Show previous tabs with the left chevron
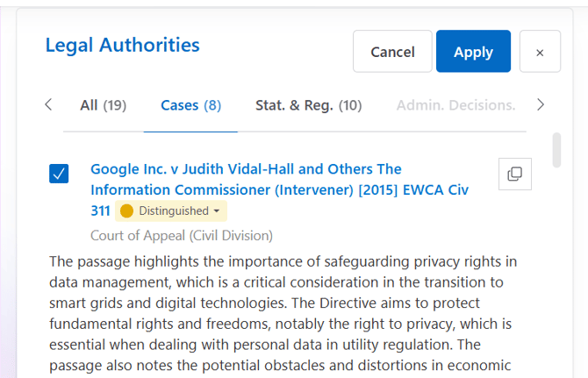This screenshot has height=378, width=588. point(48,104)
